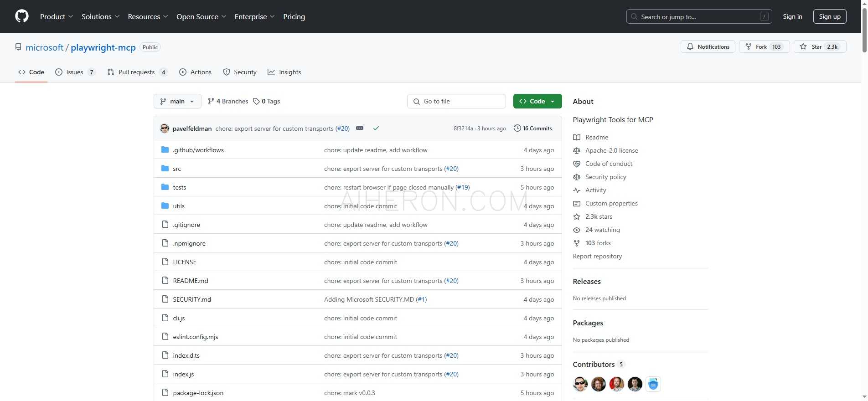Click the green checkmark commit status icon
The height and width of the screenshot is (401, 868).
376,129
